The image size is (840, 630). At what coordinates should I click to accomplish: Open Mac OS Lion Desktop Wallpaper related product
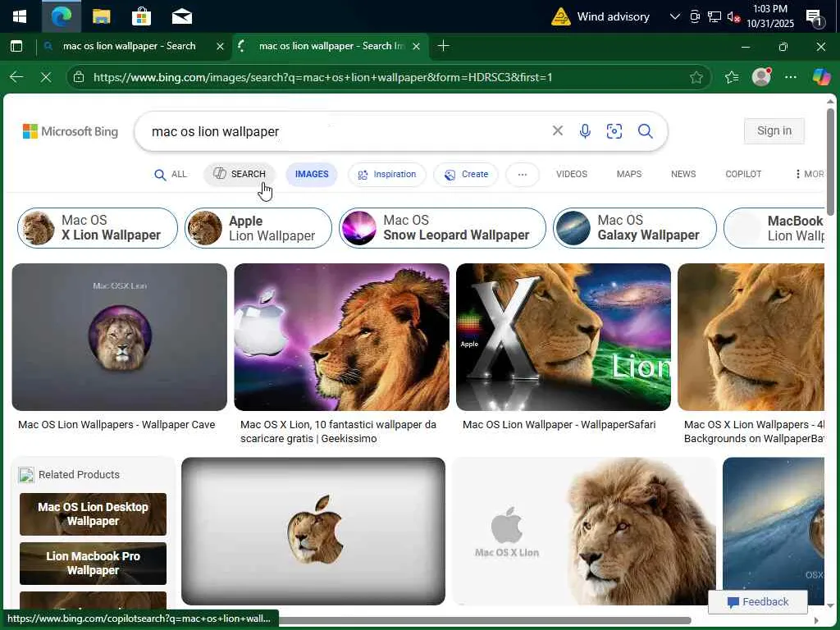tap(94, 514)
